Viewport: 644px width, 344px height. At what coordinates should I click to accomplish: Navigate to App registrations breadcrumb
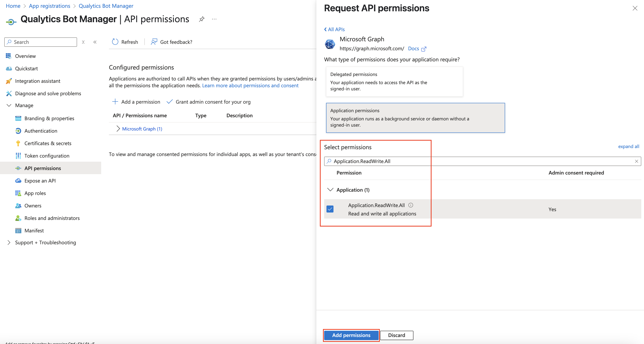[x=49, y=6]
